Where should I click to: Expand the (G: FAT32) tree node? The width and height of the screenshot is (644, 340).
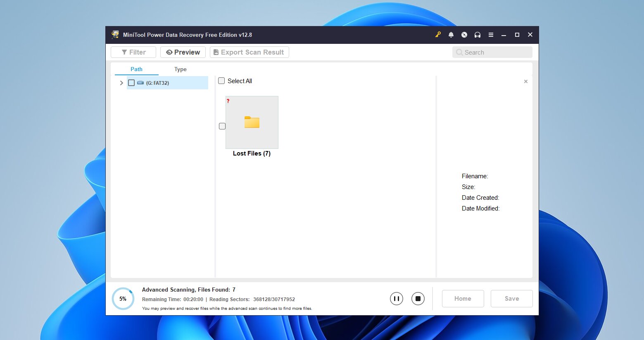(121, 83)
